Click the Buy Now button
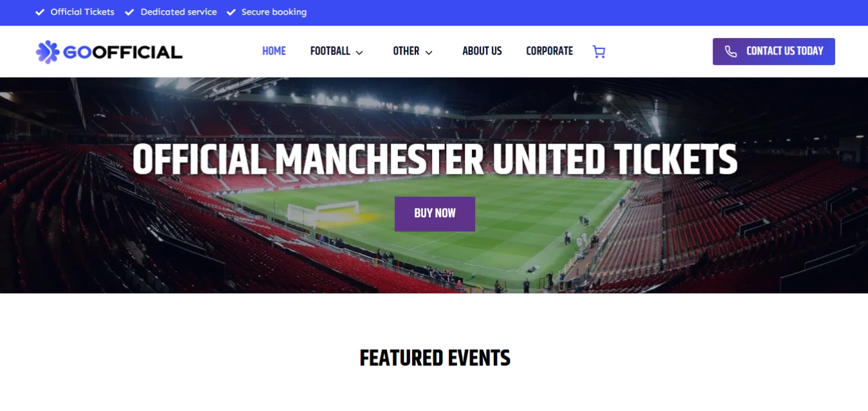The width and height of the screenshot is (868, 411). pos(435,214)
